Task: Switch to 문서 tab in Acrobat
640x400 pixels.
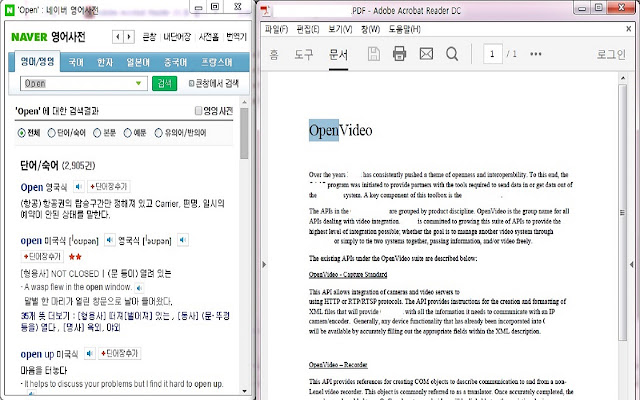Action: pos(338,55)
